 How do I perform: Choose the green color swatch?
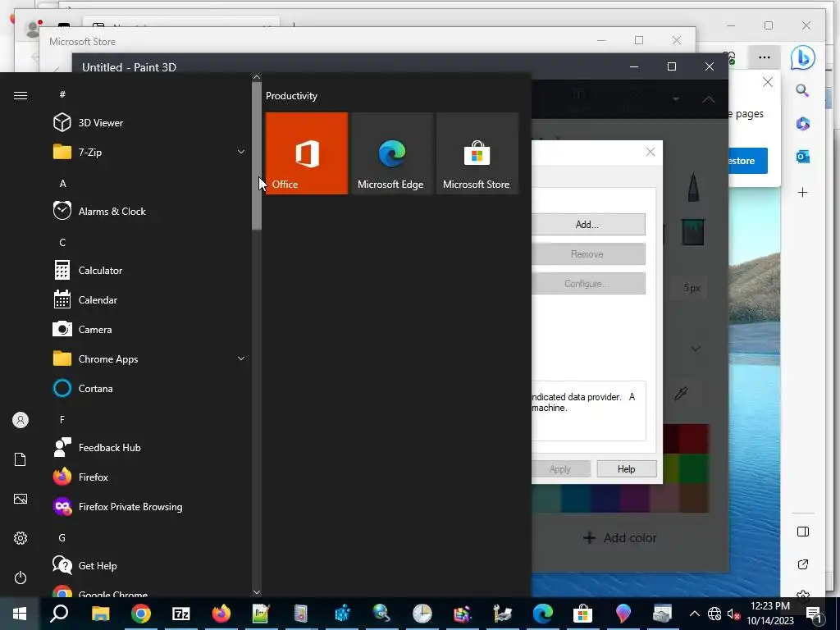[694, 468]
